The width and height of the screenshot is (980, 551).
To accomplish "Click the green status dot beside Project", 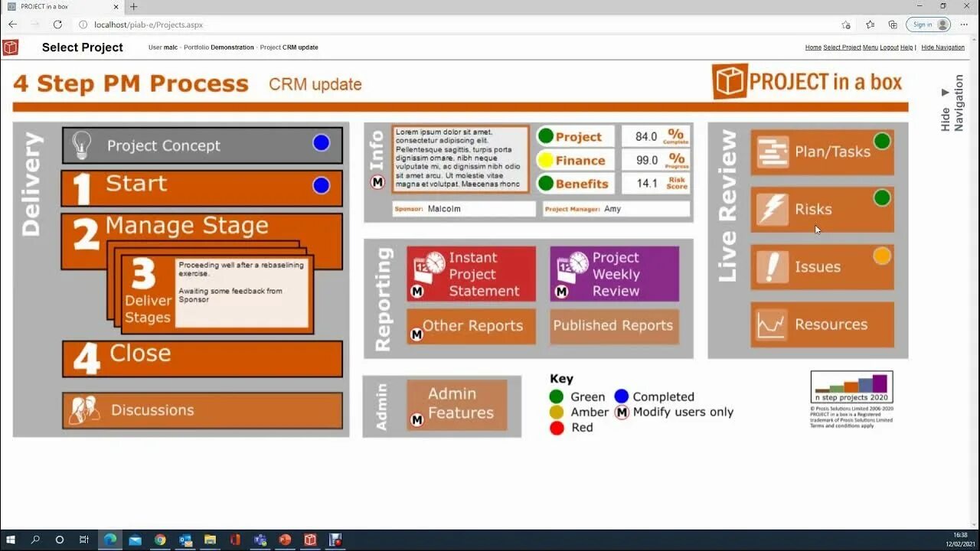I will click(545, 136).
